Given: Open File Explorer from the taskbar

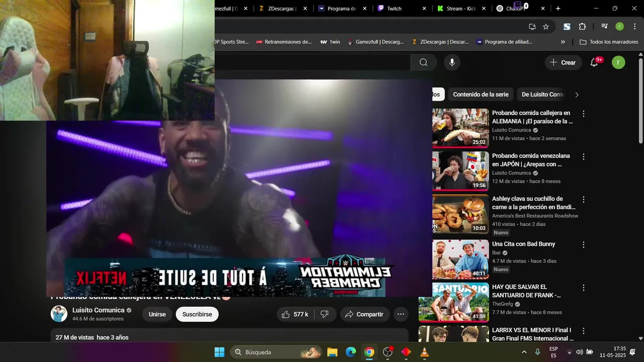Looking at the screenshot, I should pyautogui.click(x=332, y=352).
